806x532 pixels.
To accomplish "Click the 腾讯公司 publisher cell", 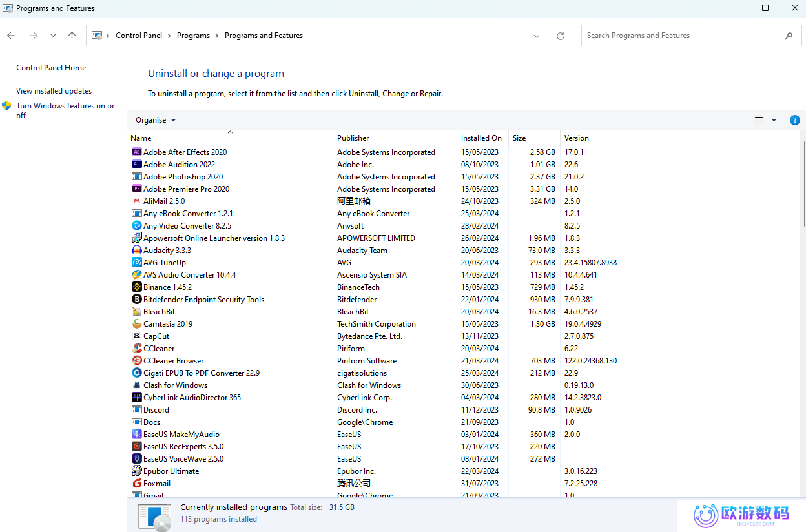I will 354,484.
